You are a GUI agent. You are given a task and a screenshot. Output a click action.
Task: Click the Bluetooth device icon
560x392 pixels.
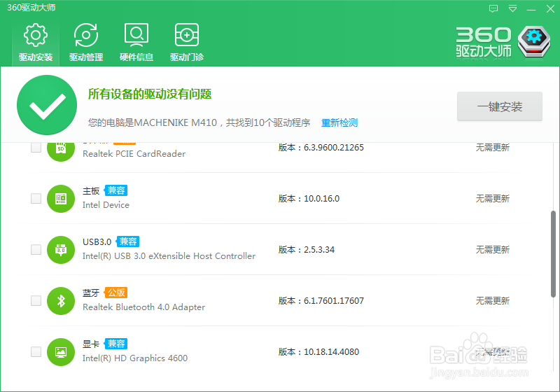(61, 300)
